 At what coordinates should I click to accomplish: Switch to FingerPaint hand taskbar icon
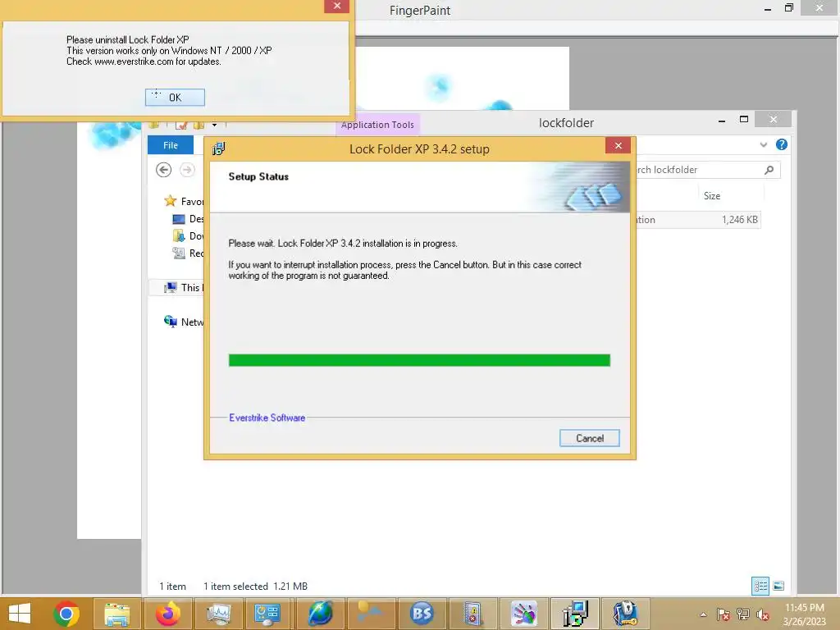click(x=523, y=614)
